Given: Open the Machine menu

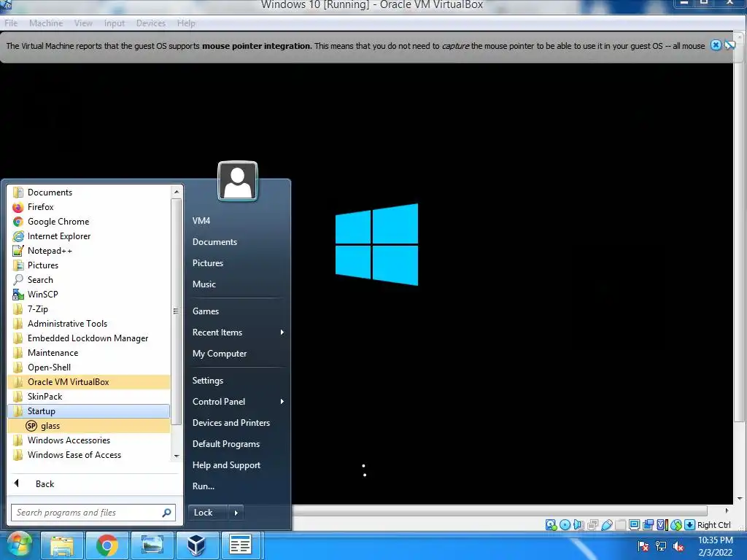Looking at the screenshot, I should tap(46, 23).
